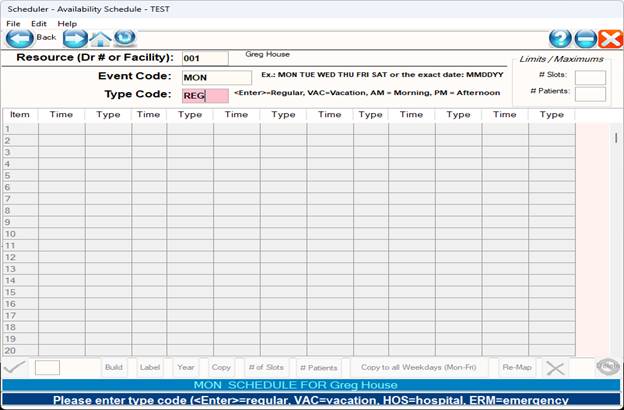Click the Back arrow icon

(19, 38)
